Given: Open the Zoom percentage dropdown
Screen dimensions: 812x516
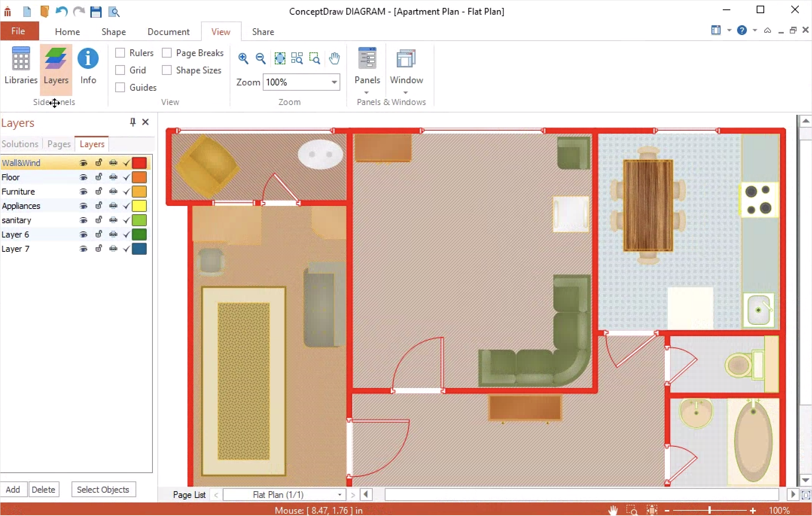Looking at the screenshot, I should pyautogui.click(x=334, y=82).
